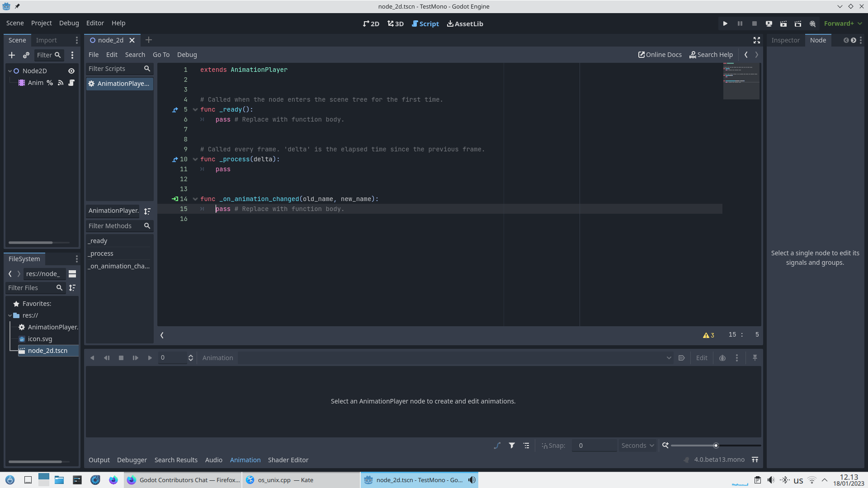Open the Online Docs link
The width and height of the screenshot is (868, 488).
pyautogui.click(x=660, y=55)
